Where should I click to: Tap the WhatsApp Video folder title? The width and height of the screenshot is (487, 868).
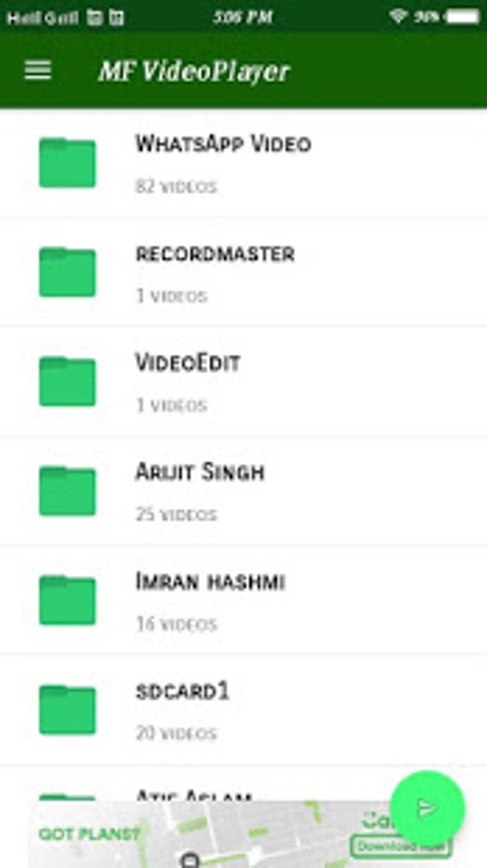(223, 144)
